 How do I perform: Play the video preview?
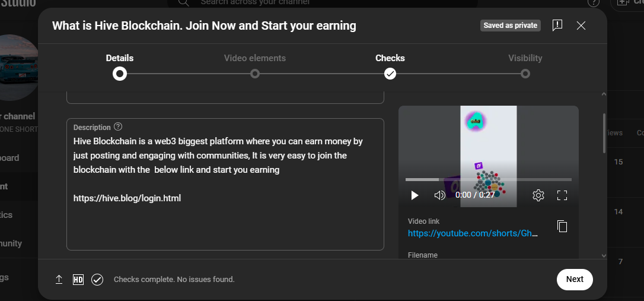tap(415, 195)
